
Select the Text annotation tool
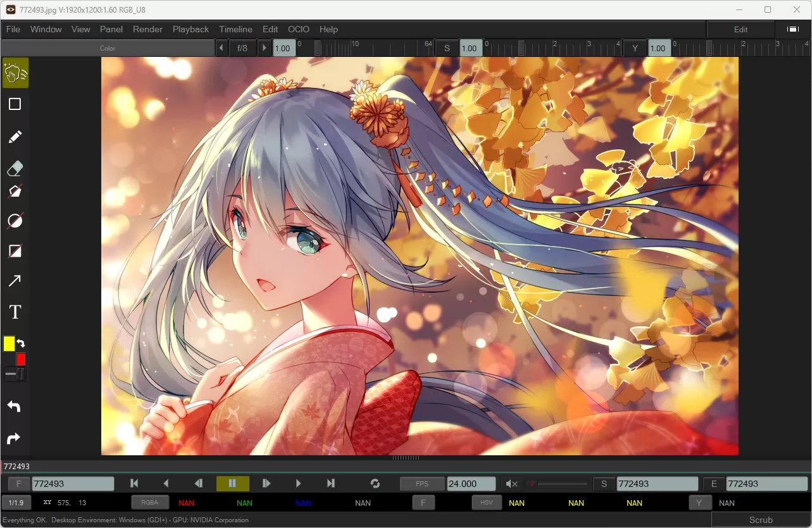15,311
